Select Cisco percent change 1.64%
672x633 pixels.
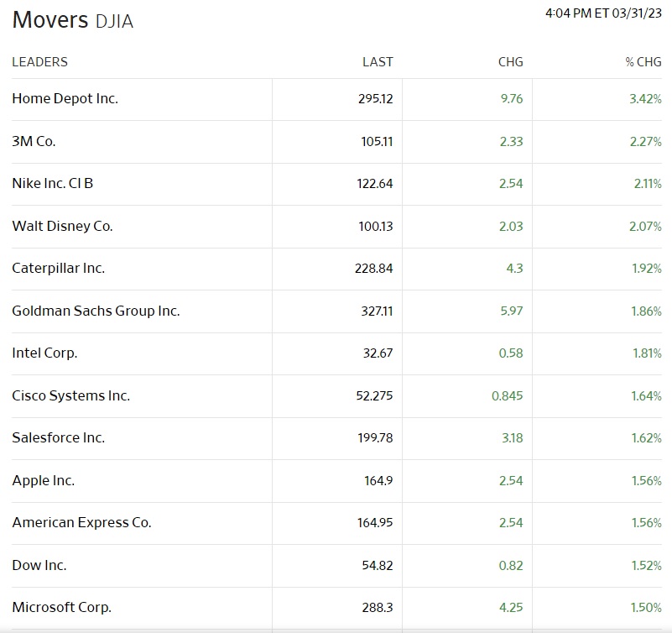(x=646, y=395)
